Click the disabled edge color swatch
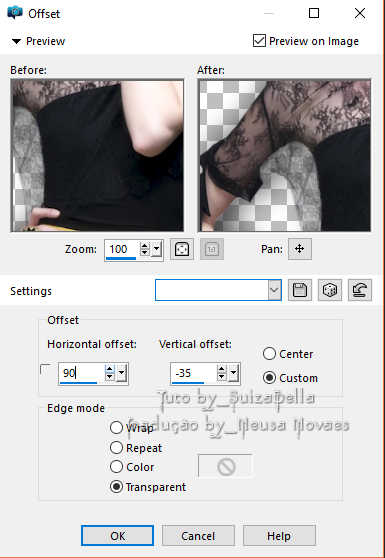This screenshot has height=558, width=385. coord(226,467)
